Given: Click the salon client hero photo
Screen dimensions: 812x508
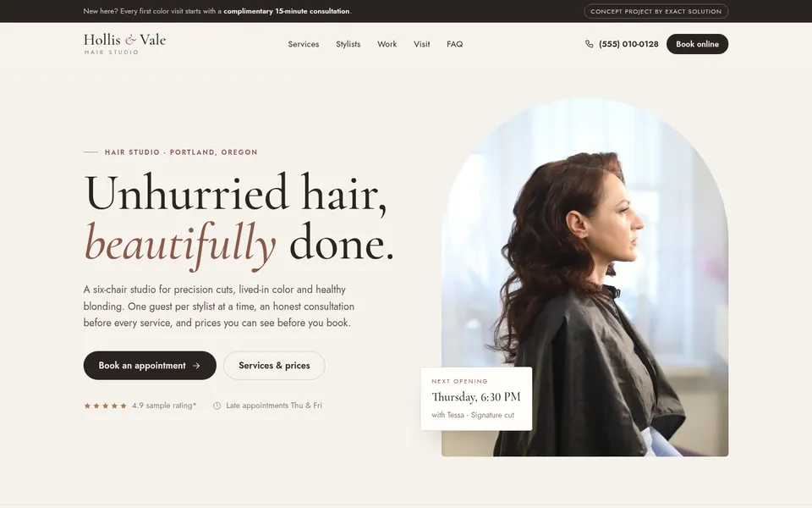Looking at the screenshot, I should 584,278.
